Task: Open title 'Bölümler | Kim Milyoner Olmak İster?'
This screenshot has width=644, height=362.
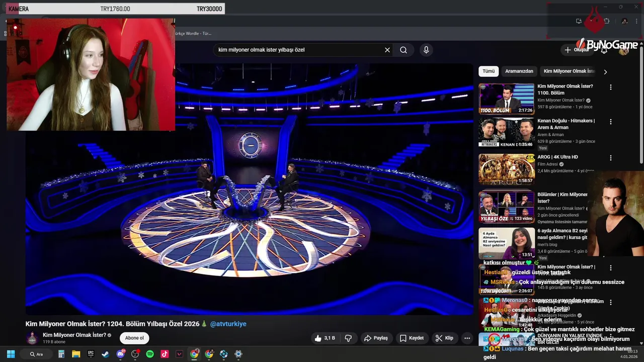Action: coord(562,198)
